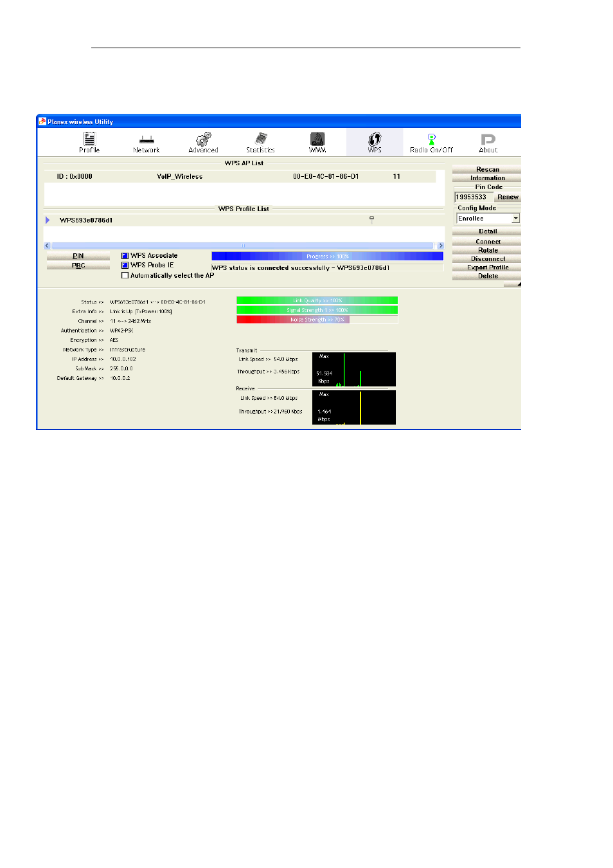Click the AP ID 0x0000 text
Screen dimensions: 613x868
[75, 176]
